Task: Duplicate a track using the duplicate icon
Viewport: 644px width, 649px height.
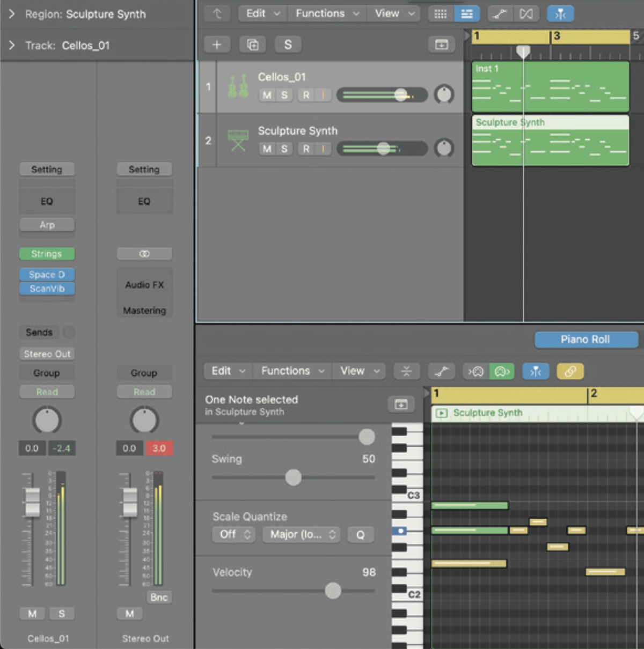Action: 252,44
